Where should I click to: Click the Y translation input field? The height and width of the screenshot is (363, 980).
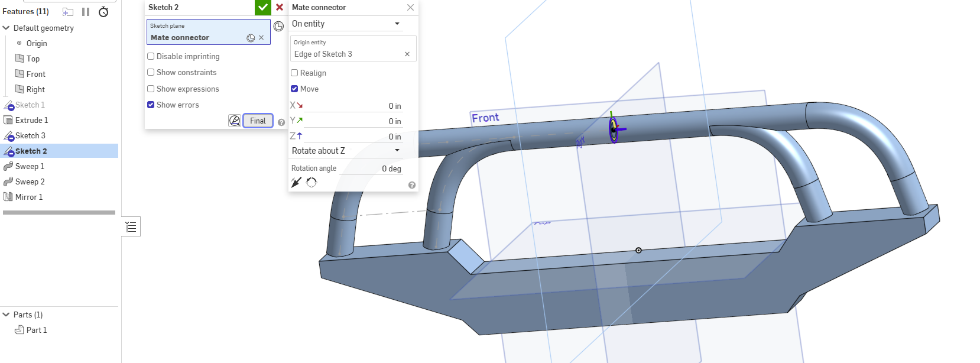click(x=353, y=121)
